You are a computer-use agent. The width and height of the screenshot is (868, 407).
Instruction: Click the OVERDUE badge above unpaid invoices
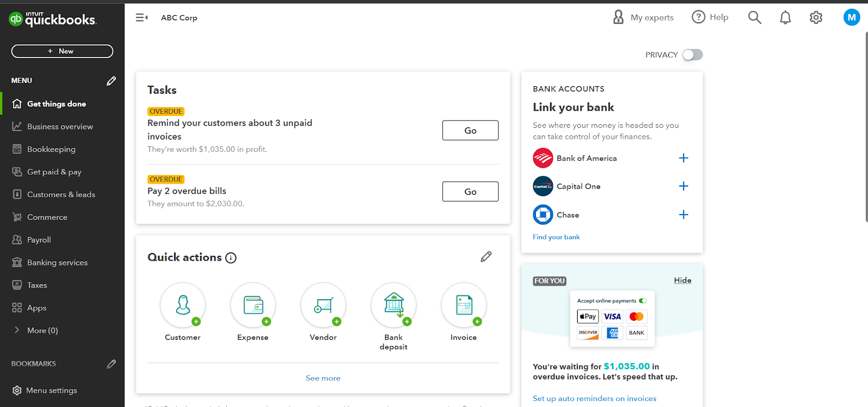[166, 112]
